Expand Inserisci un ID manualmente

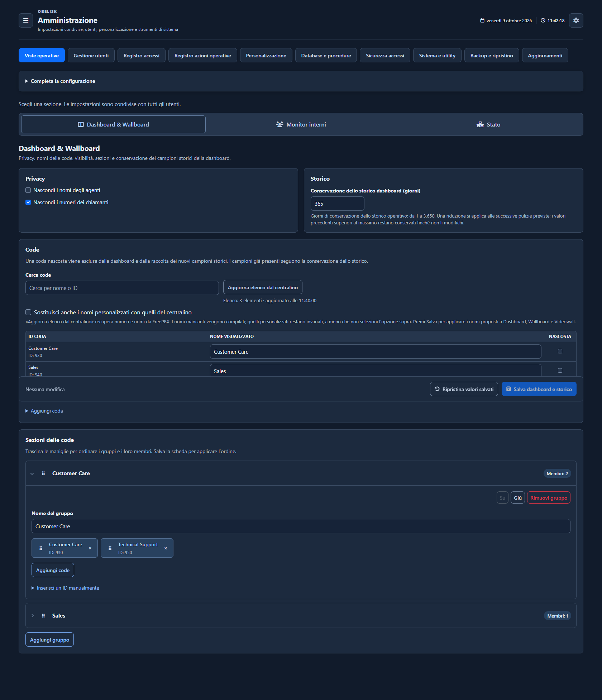pos(65,588)
